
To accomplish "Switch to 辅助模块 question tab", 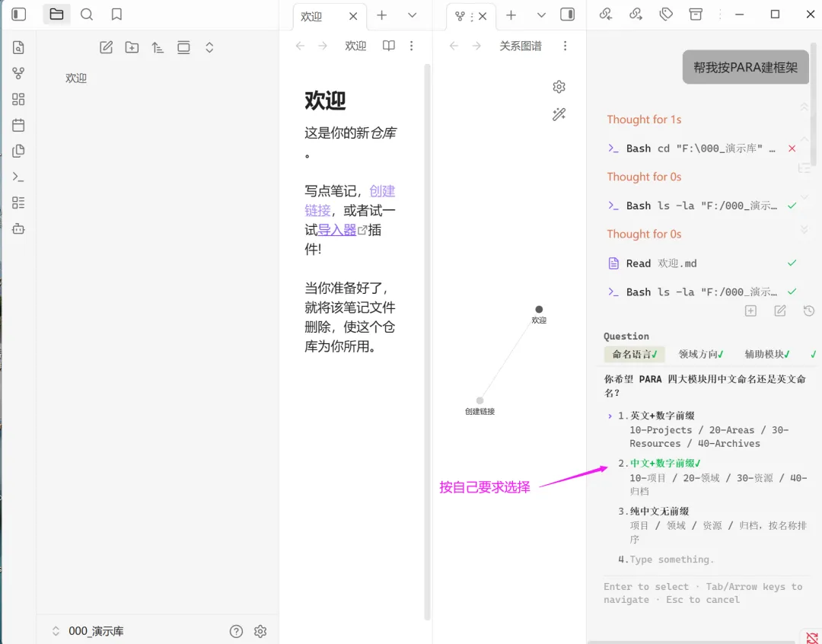I will 767,355.
